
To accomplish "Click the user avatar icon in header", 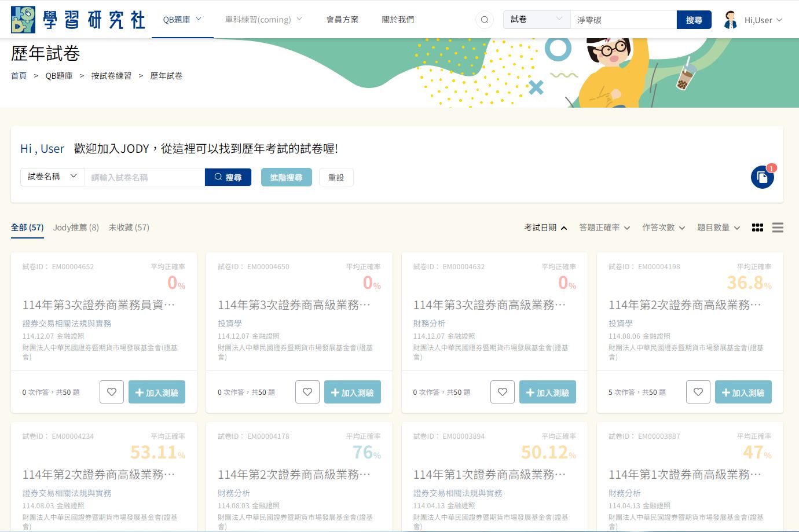I will coord(731,20).
